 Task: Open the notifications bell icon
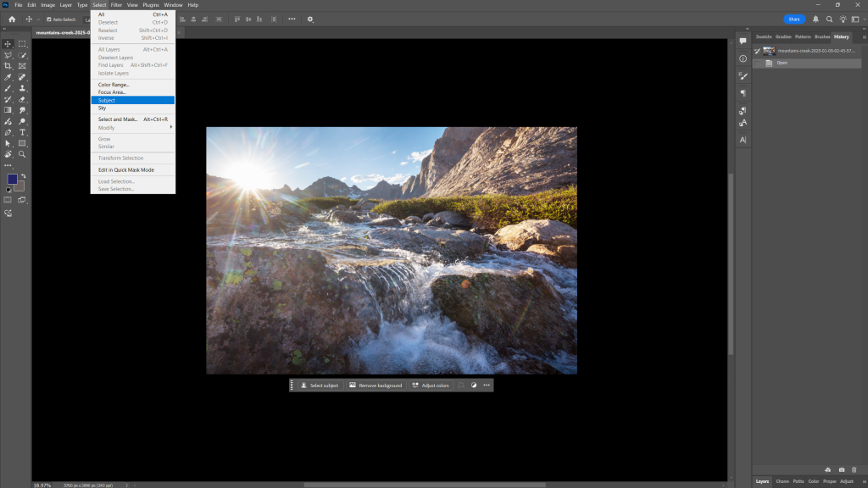(815, 19)
